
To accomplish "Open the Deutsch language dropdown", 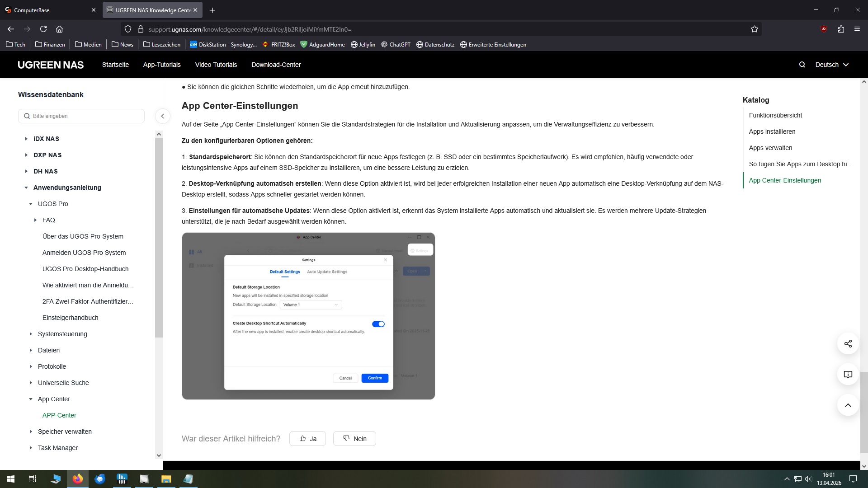I will (831, 65).
